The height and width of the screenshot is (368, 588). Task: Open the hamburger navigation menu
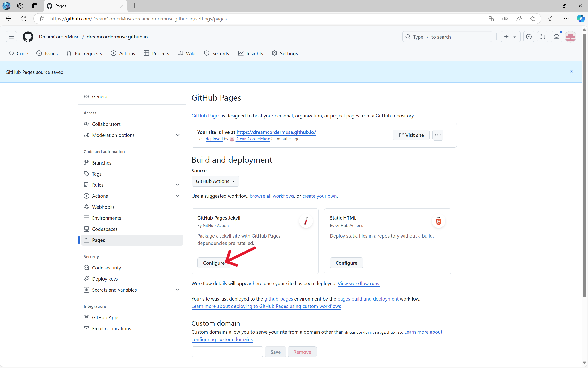11,37
